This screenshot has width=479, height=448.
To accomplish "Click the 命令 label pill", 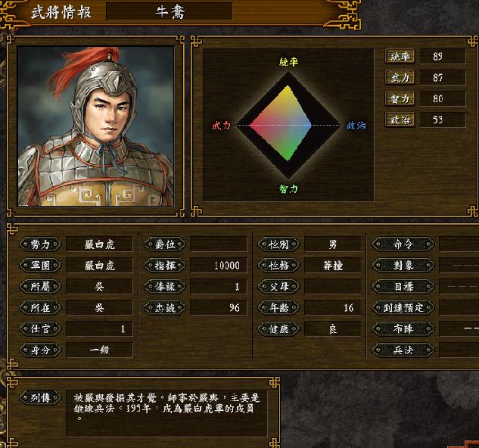I will click(403, 244).
